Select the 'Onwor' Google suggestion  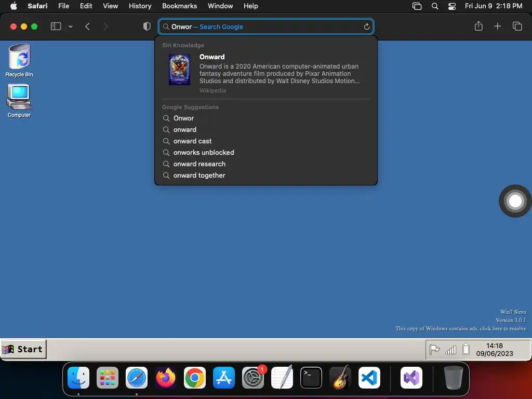click(266, 118)
